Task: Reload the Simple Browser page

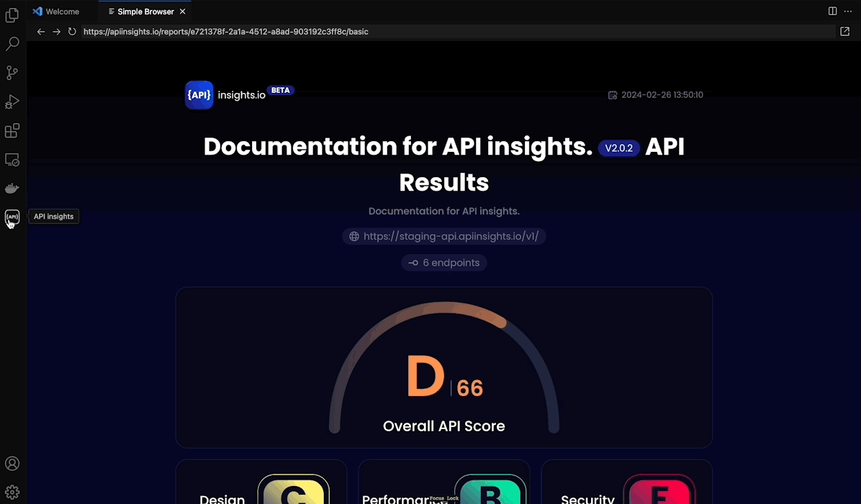Action: pyautogui.click(x=72, y=32)
